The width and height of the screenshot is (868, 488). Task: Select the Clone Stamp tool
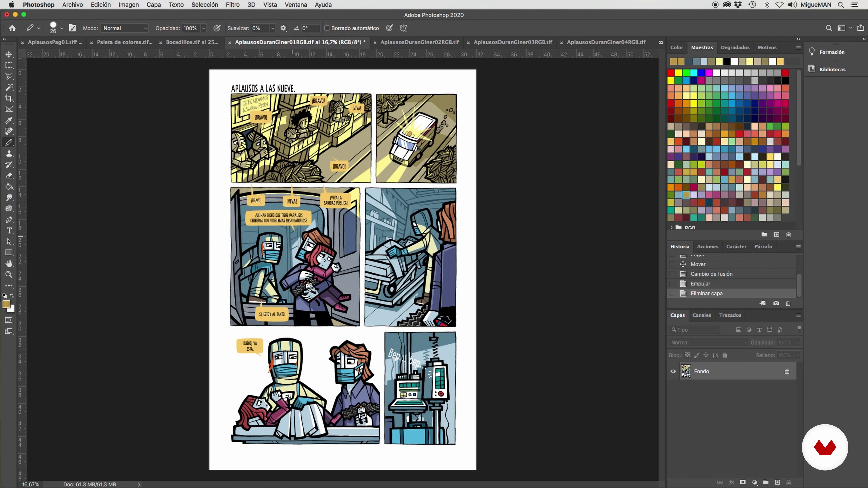9,154
